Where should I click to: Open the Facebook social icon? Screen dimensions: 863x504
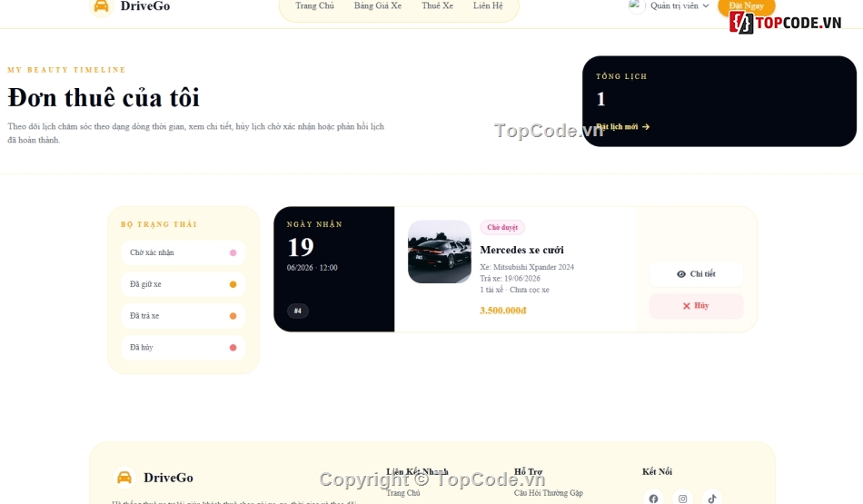click(653, 498)
